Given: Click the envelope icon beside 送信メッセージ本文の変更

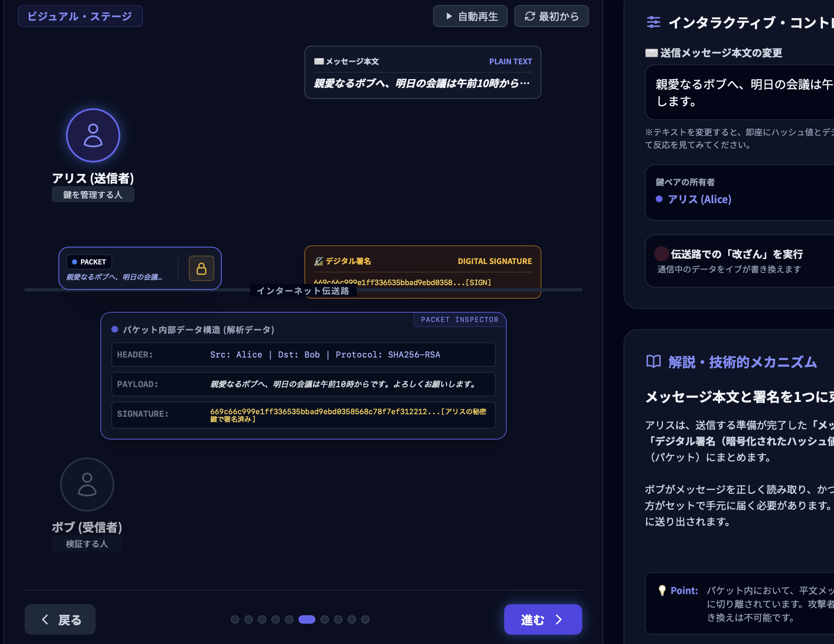Looking at the screenshot, I should [x=651, y=53].
